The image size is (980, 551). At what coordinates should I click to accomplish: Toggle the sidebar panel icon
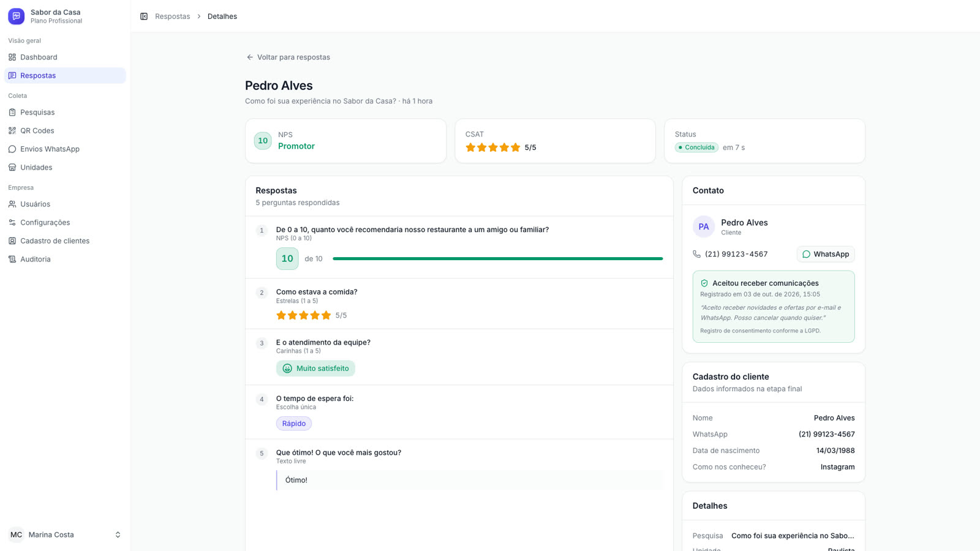144,17
